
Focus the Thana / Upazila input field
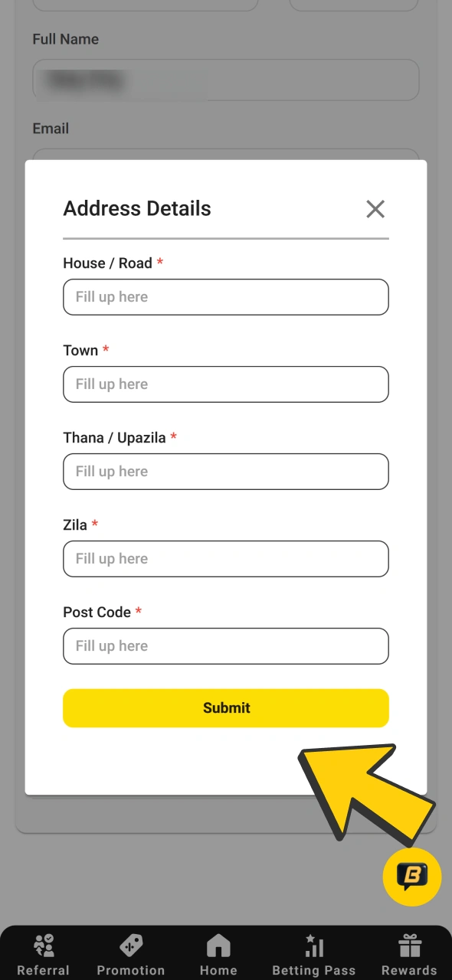tap(225, 472)
